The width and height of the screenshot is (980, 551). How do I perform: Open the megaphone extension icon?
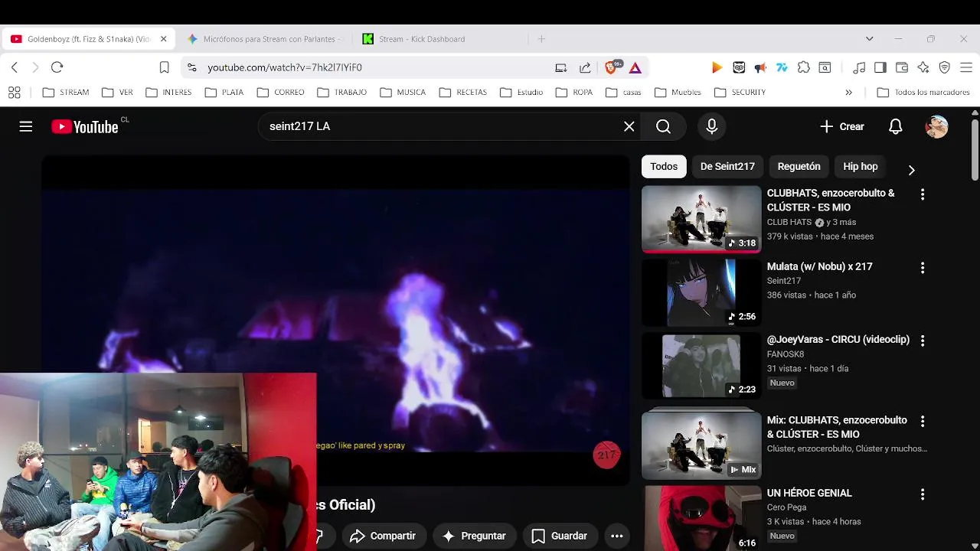[760, 67]
